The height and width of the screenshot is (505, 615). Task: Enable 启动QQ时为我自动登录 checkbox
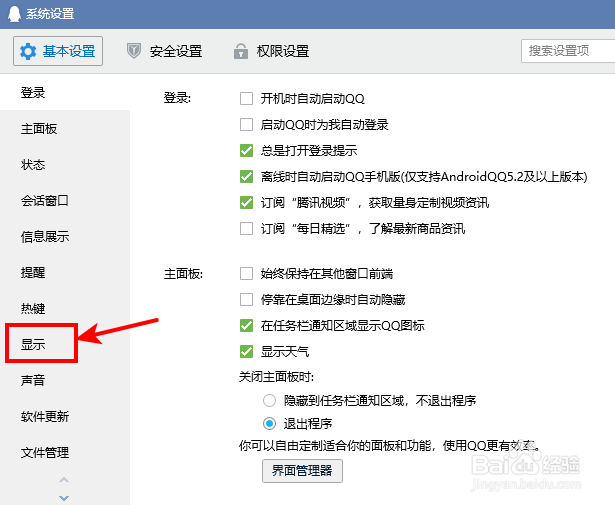246,125
